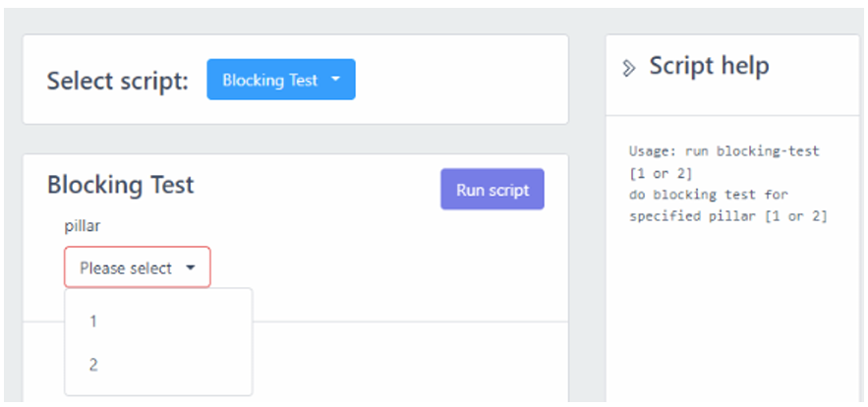Click empty area below Script help usage text
Viewport: 868px width, 407px height.
click(x=731, y=315)
